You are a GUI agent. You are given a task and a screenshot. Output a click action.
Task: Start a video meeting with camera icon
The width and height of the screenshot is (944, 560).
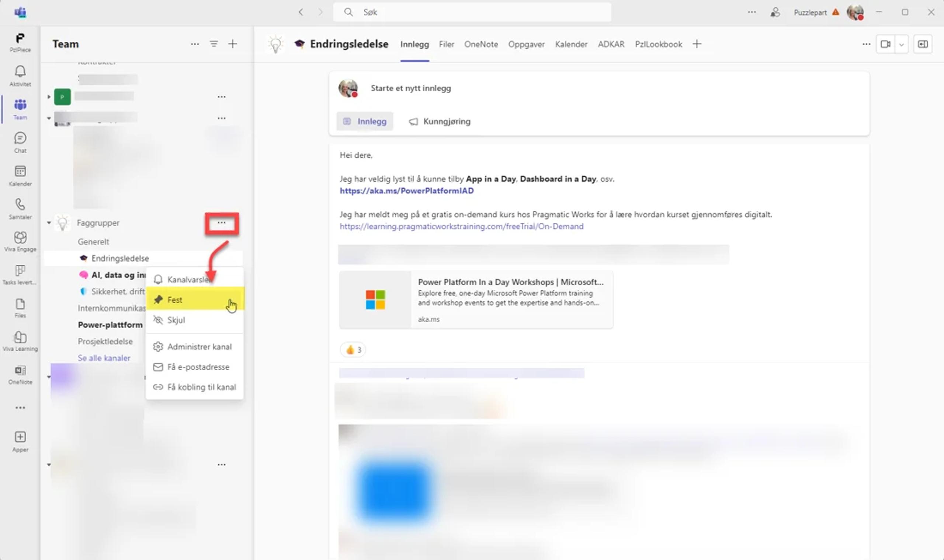click(x=885, y=44)
